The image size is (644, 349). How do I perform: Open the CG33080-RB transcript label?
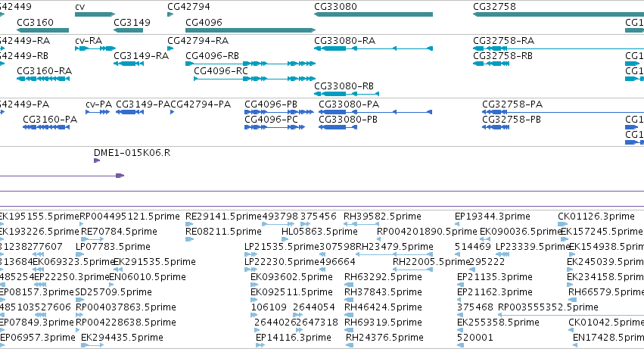point(344,86)
